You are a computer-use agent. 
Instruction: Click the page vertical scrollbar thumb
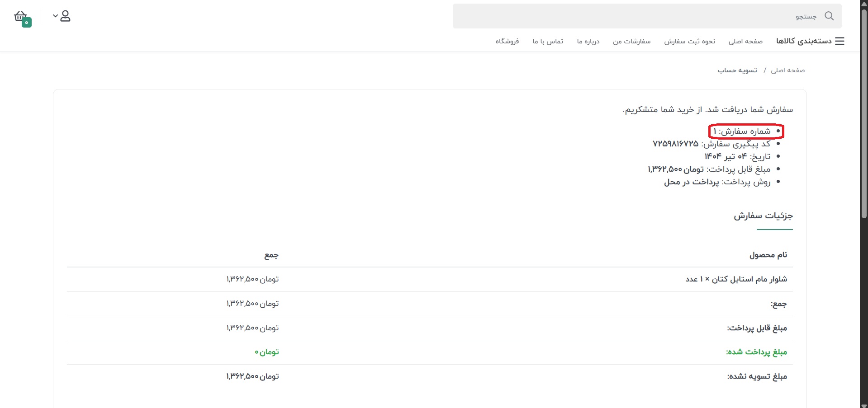click(x=864, y=113)
